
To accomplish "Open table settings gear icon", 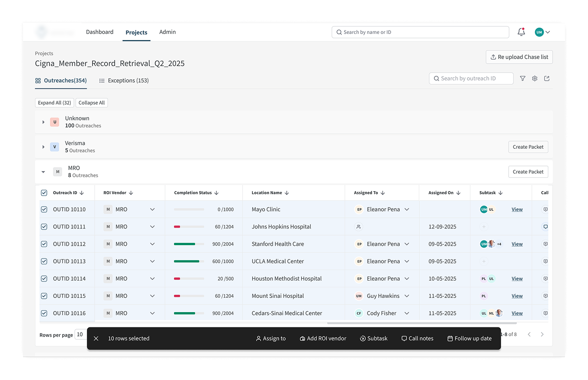I will [534, 78].
